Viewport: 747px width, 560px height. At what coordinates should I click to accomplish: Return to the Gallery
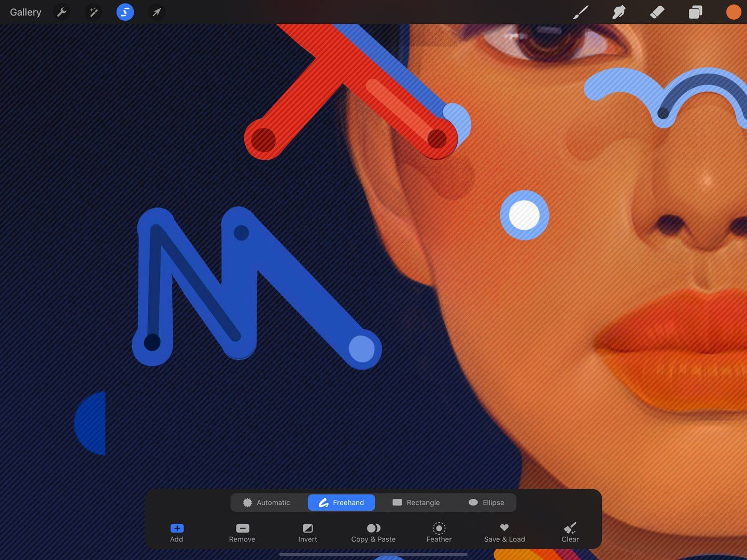[25, 11]
